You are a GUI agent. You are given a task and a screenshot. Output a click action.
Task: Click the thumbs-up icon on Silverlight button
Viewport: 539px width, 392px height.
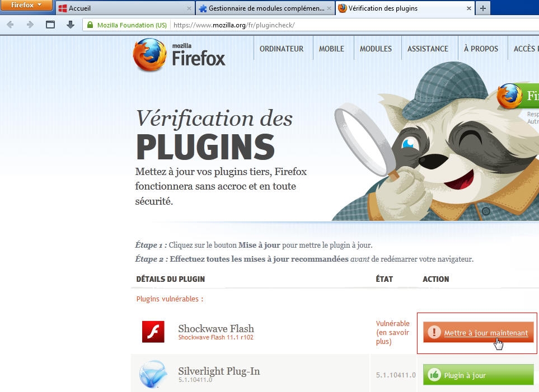tap(434, 375)
